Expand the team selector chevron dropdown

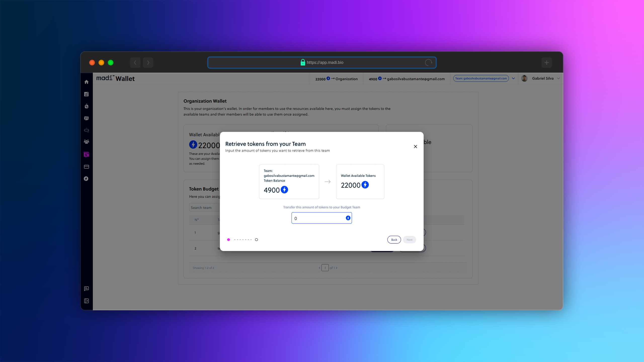click(x=513, y=78)
